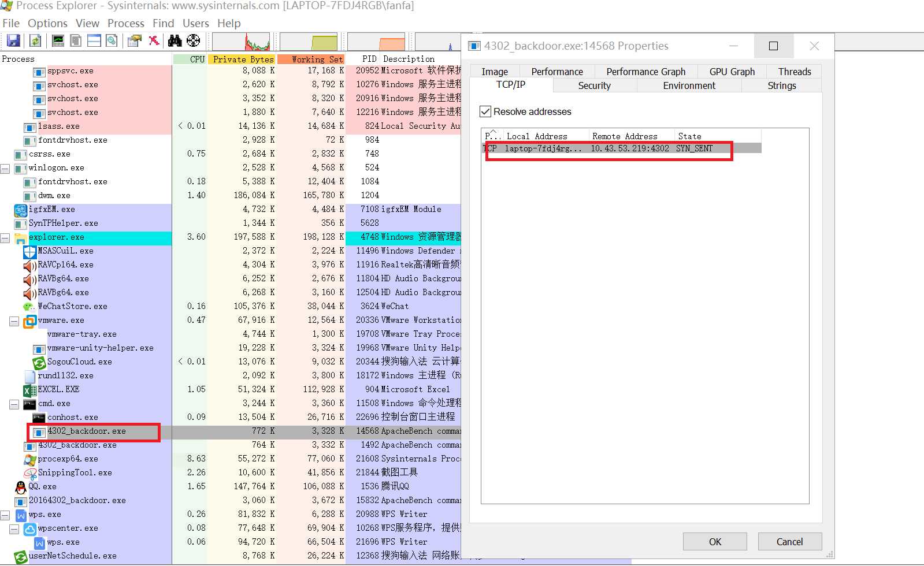This screenshot has height=566, width=924.
Task: Click the commit history mini graph
Action: coord(309,42)
